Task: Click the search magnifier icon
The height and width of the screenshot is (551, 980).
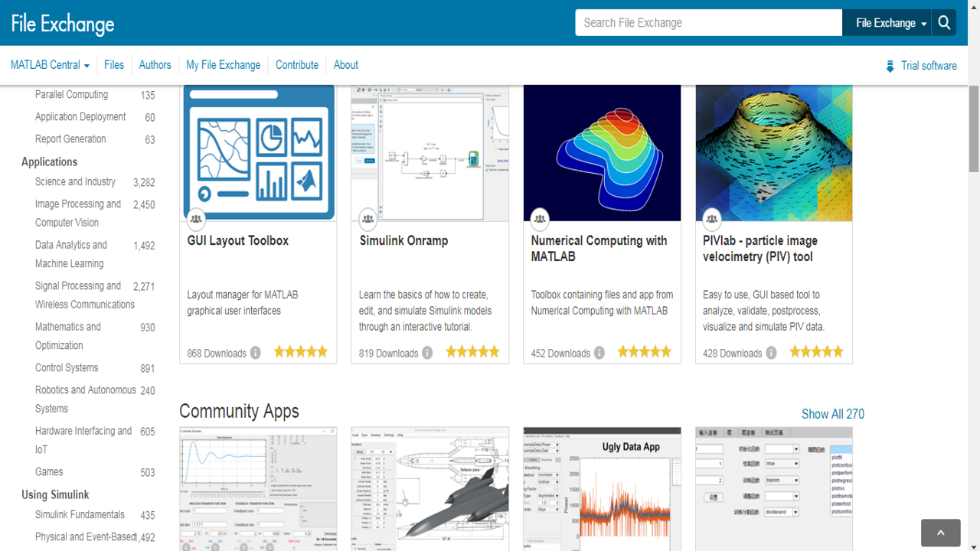Action: point(944,23)
